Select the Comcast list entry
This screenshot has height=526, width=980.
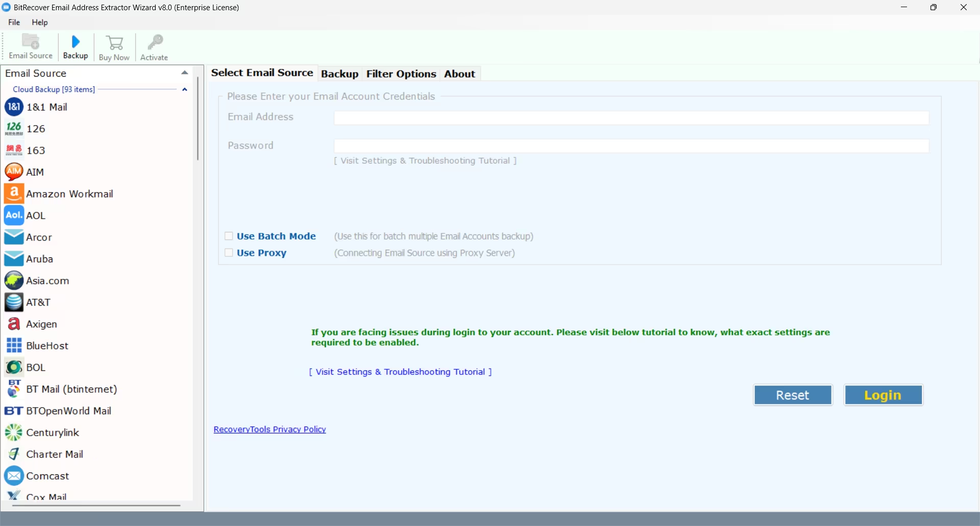[47, 476]
